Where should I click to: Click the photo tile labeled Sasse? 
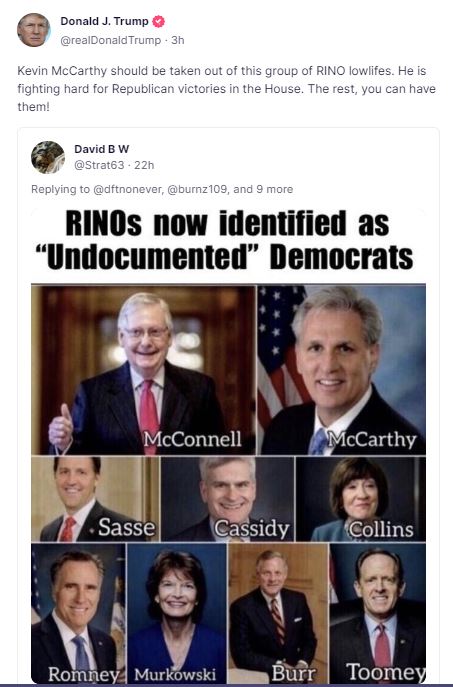96,499
